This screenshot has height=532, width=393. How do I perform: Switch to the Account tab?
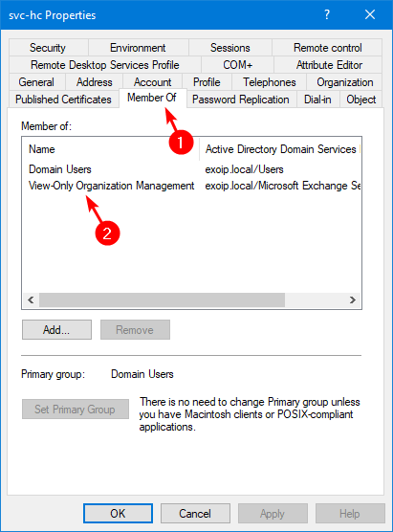coord(152,82)
